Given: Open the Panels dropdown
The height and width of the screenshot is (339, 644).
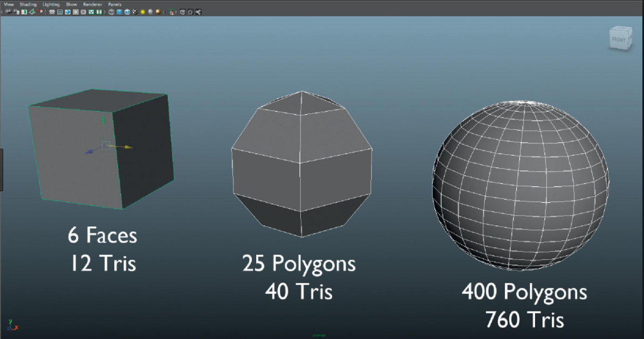Looking at the screenshot, I should (114, 4).
